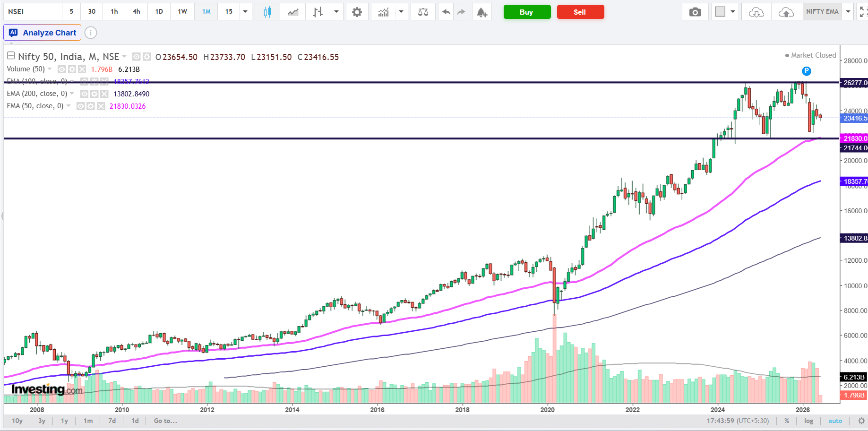The image size is (868, 431).
Task: Expand indicators favorites dropdown arrow
Action: coord(401,12)
